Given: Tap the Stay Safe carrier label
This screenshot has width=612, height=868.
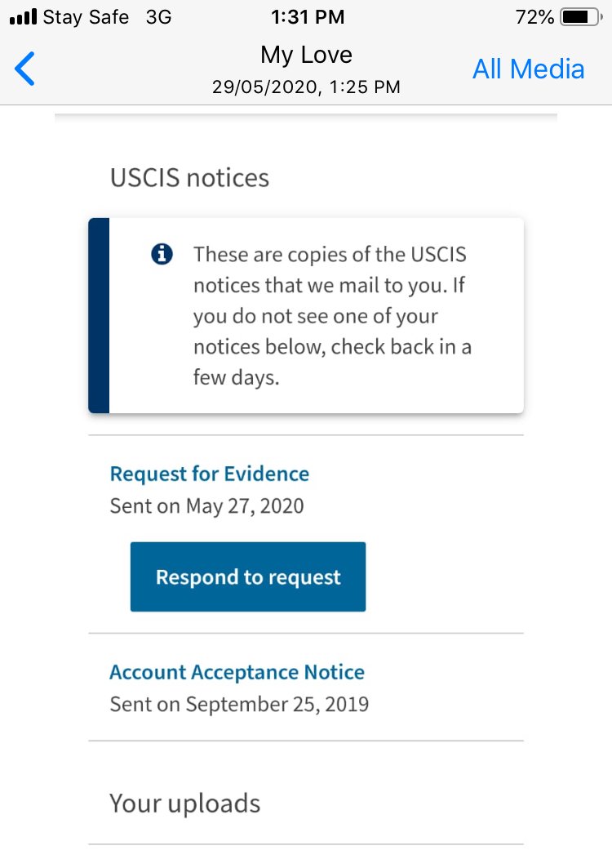Looking at the screenshot, I should (x=86, y=17).
